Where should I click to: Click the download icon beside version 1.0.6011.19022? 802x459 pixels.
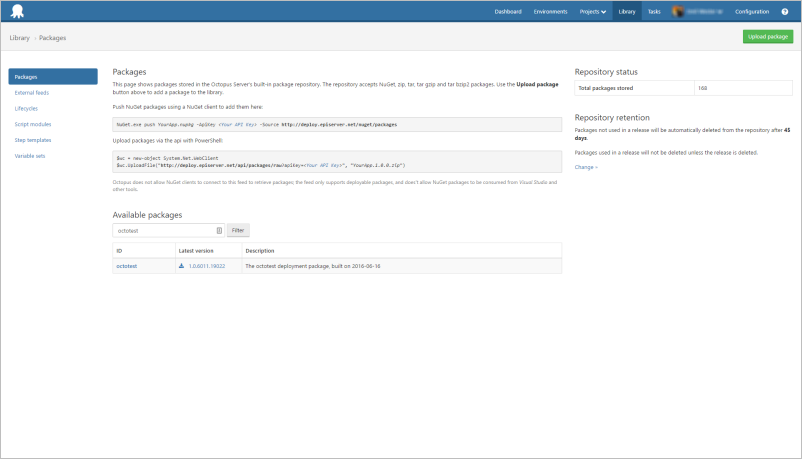click(182, 266)
